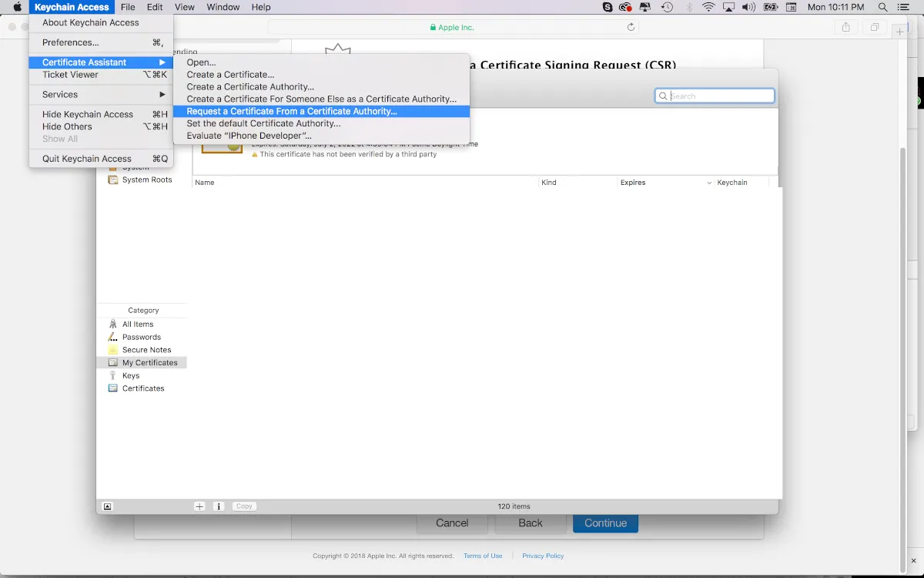The height and width of the screenshot is (578, 924).
Task: Open the Window menu
Action: point(223,7)
